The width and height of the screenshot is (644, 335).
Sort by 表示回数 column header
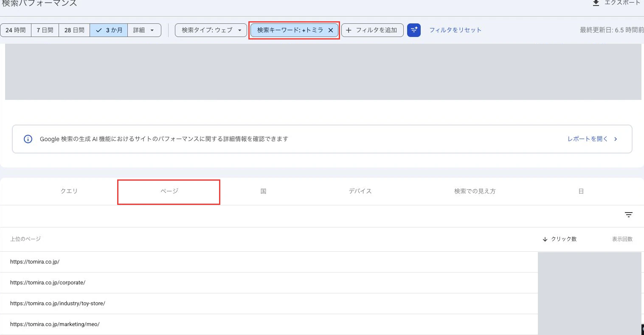pyautogui.click(x=622, y=239)
